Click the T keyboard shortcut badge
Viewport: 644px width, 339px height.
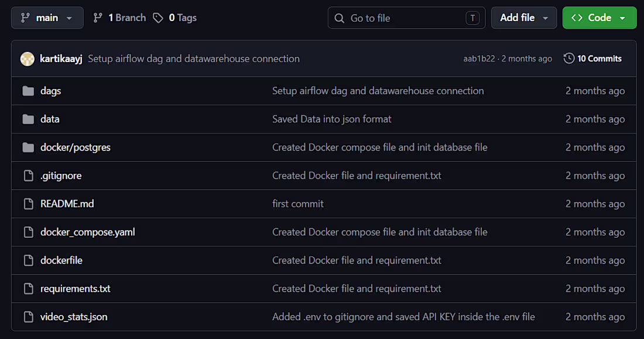click(x=472, y=18)
